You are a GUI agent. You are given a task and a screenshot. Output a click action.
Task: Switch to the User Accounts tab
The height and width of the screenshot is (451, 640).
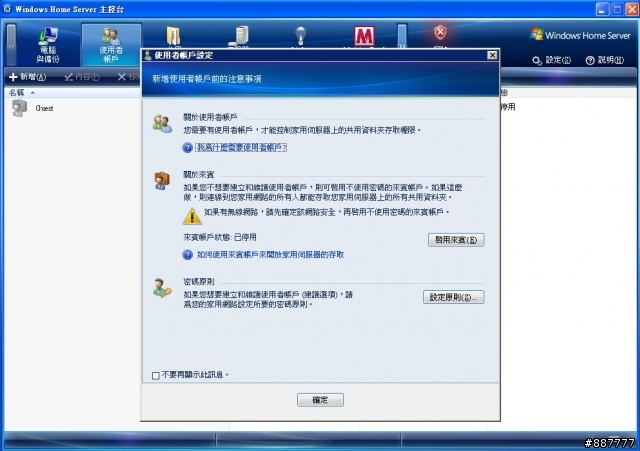coord(111,45)
